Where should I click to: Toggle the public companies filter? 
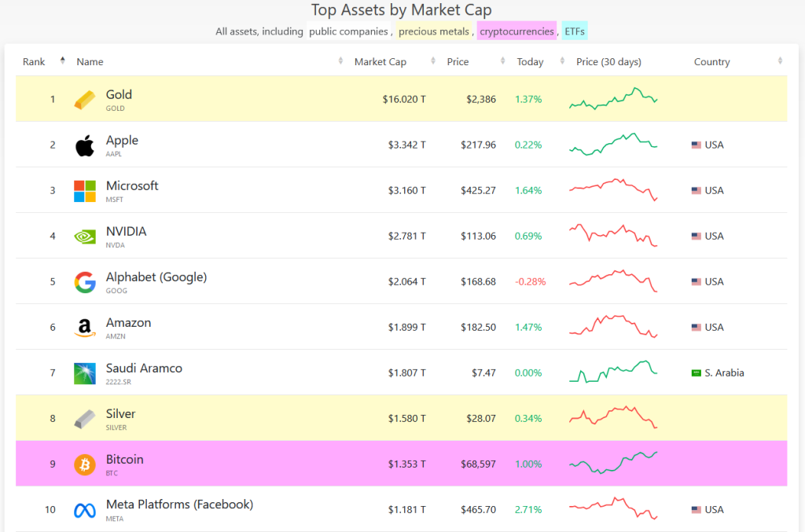(348, 31)
